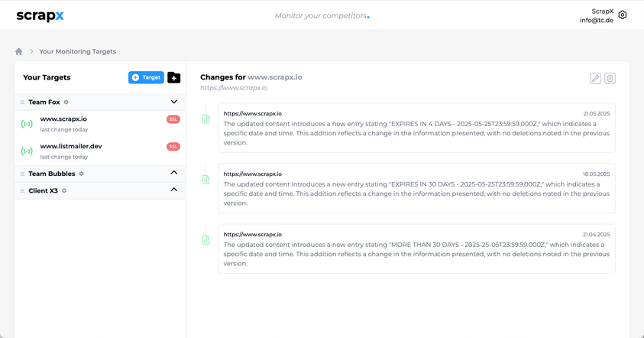Viewport: 644px width, 338px height.
Task: Open document icon of 21.04.2025 change
Action: (x=205, y=240)
